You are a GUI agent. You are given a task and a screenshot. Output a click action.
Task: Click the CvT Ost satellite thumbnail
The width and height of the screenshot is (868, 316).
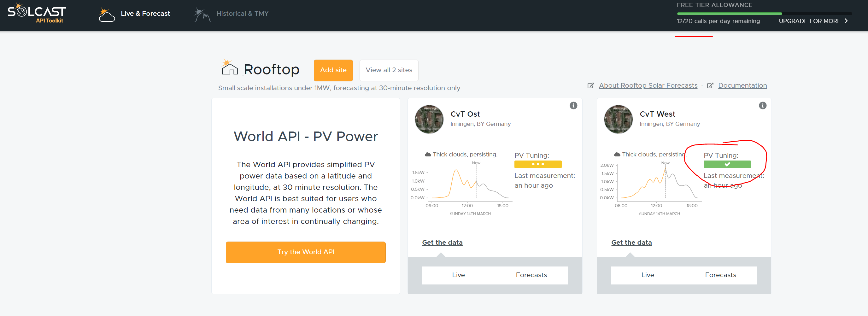coord(429,119)
